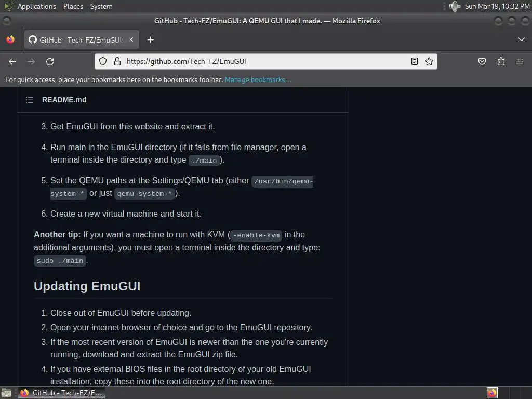
Task: Click 'Close out of EmuGUI before updating'
Action: (x=121, y=313)
